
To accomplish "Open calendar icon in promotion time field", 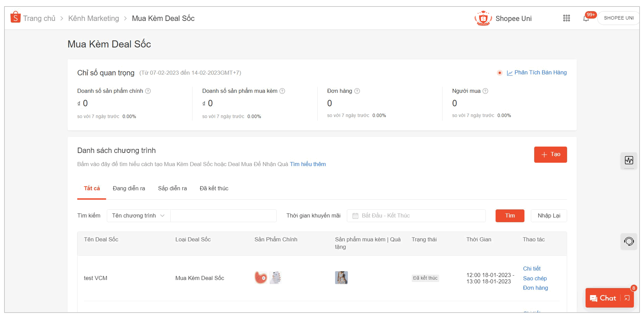I will point(356,216).
